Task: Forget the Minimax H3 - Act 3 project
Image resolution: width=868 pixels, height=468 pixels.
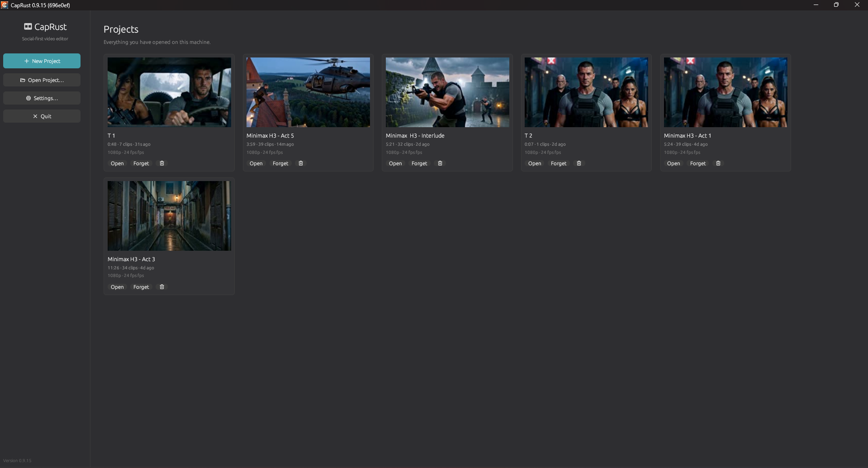Action: (141, 287)
